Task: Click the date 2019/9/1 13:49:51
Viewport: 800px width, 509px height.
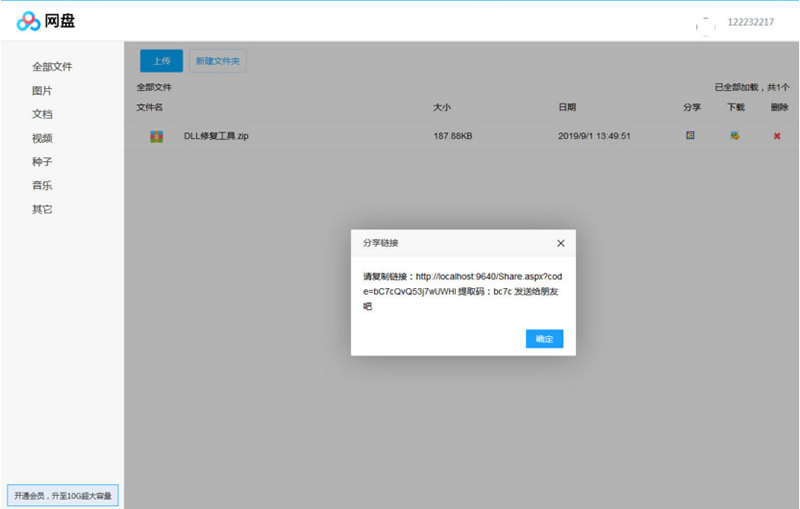Action: pyautogui.click(x=594, y=136)
